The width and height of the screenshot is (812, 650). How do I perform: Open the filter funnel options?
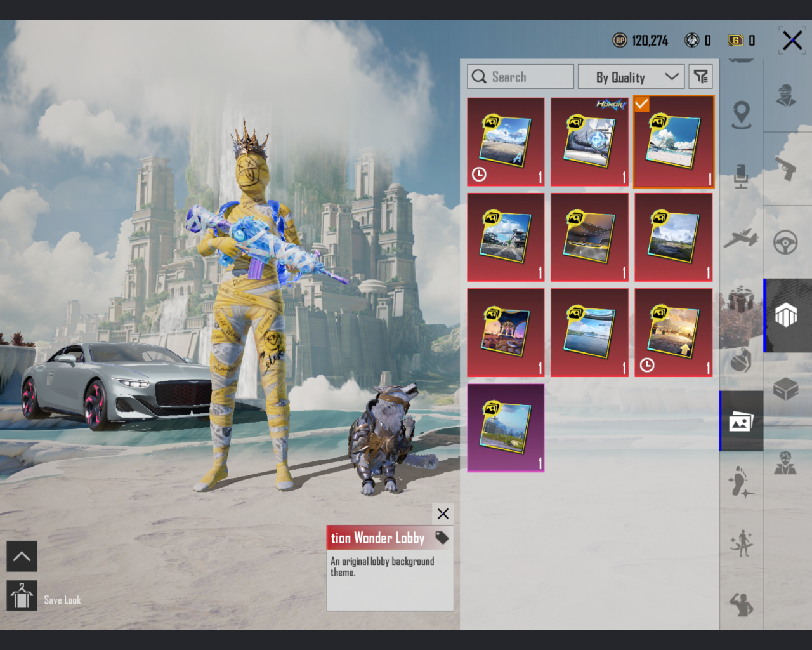[x=700, y=77]
